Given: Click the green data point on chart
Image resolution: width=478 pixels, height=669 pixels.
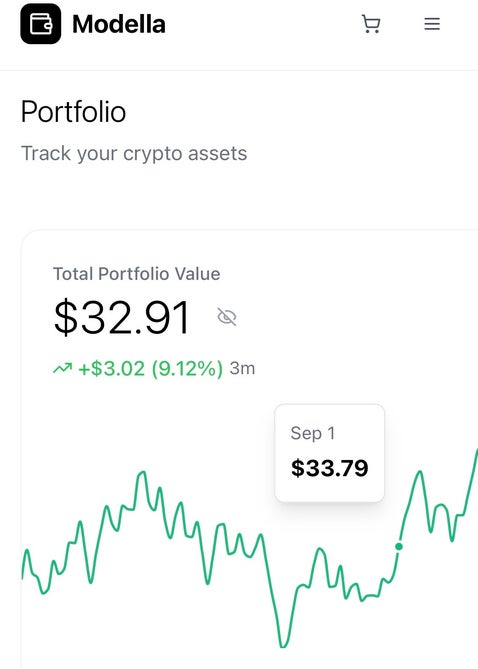Looking at the screenshot, I should pos(399,547).
